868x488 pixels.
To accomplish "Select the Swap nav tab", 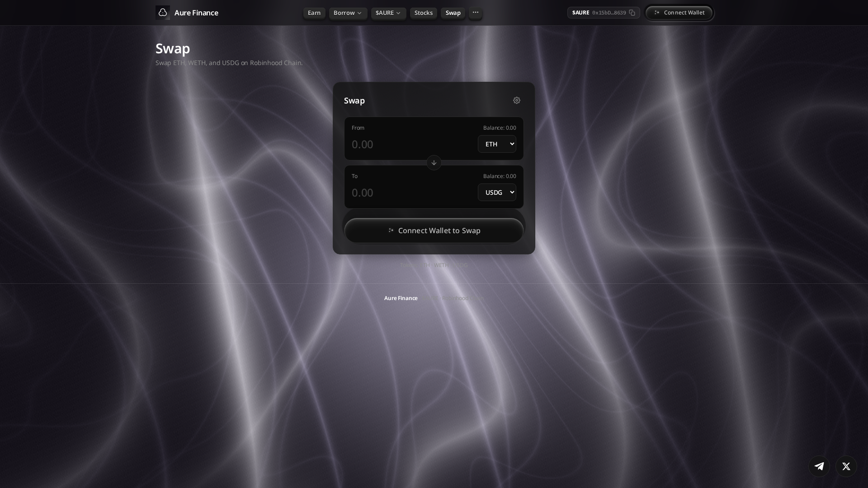I will (453, 13).
